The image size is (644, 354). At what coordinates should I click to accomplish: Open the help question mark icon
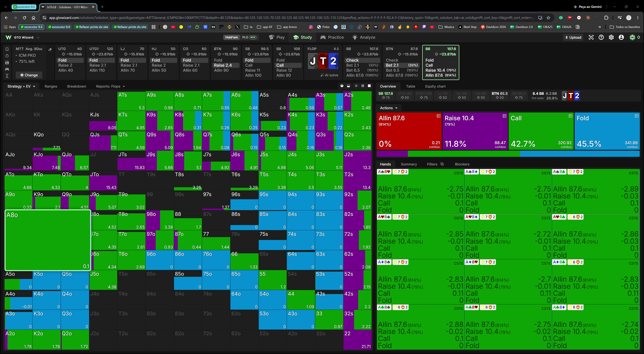[601, 37]
